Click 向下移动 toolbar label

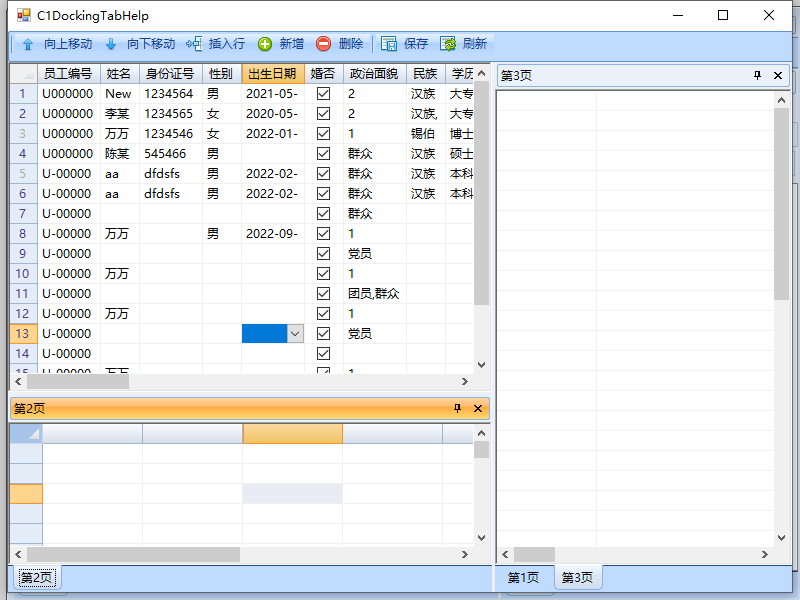[151, 44]
